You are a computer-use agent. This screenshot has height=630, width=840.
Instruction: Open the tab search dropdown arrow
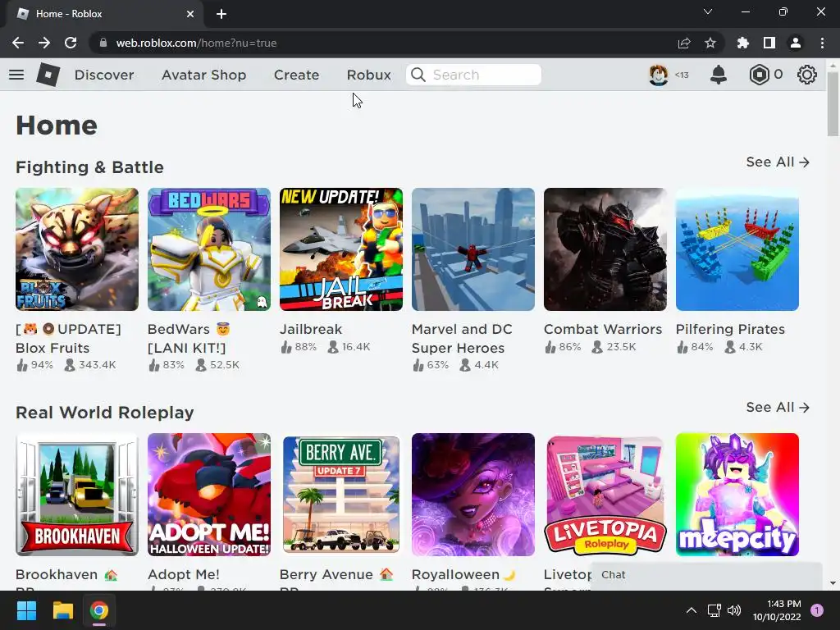click(708, 11)
